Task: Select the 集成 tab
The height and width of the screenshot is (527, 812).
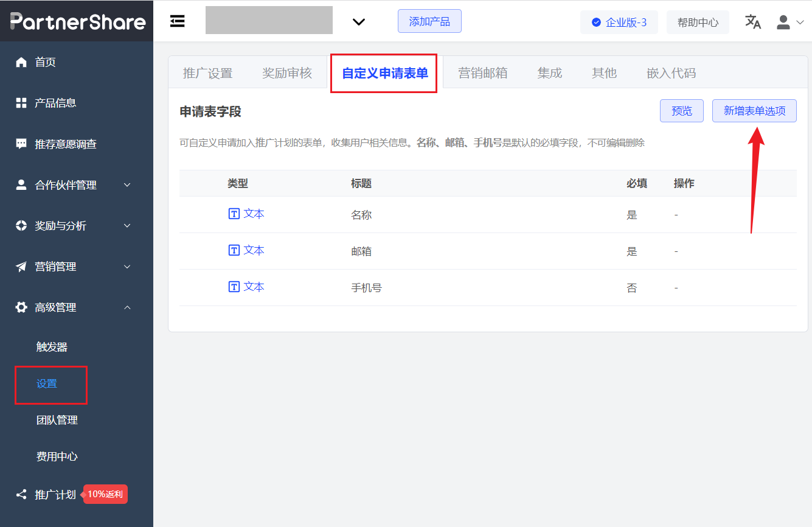Action: coord(549,72)
